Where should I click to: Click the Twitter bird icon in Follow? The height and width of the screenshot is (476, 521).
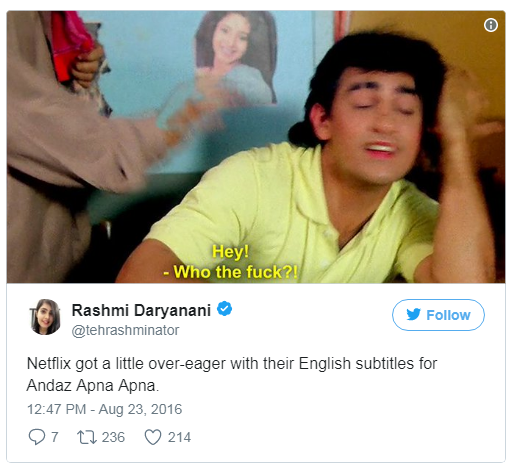tap(413, 315)
